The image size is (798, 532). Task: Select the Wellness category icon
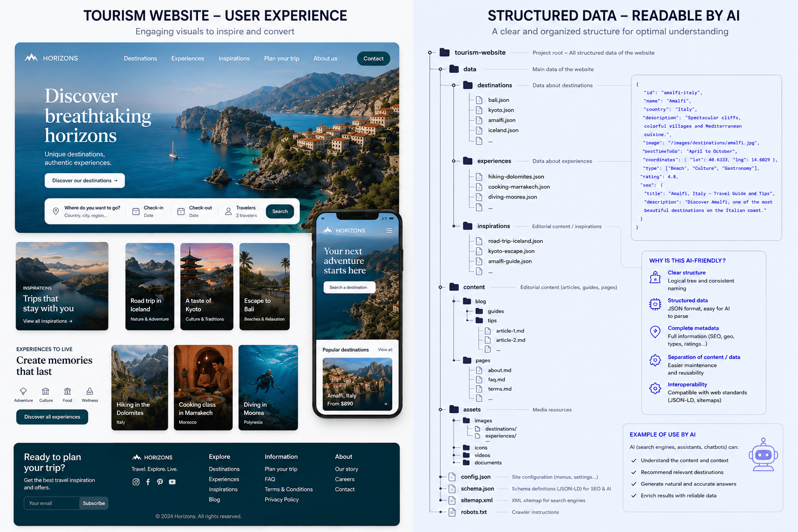pos(90,391)
